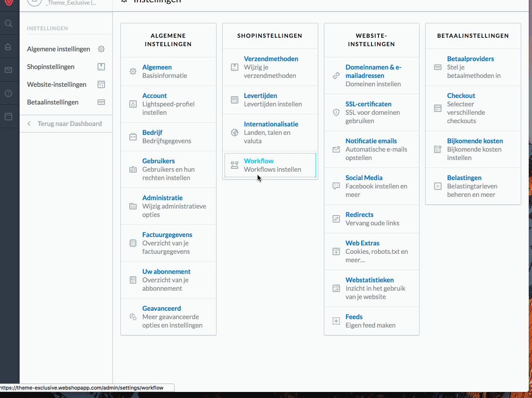Click the profile icon next to Account
The width and height of the screenshot is (532, 398).
(x=133, y=104)
